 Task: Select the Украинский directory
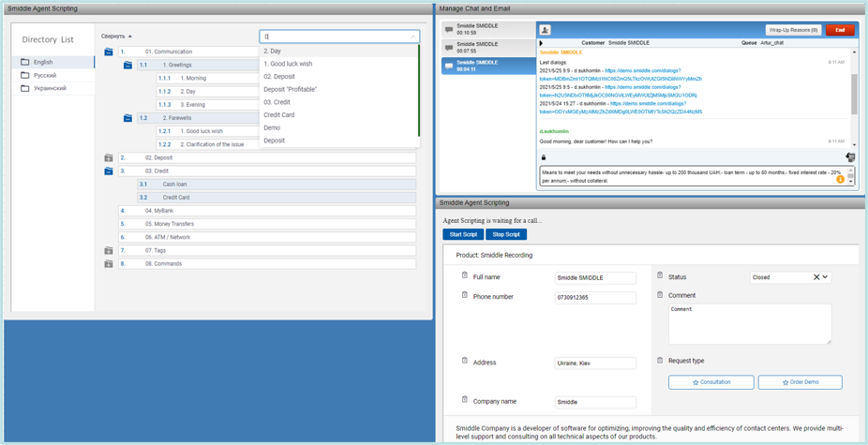click(53, 89)
